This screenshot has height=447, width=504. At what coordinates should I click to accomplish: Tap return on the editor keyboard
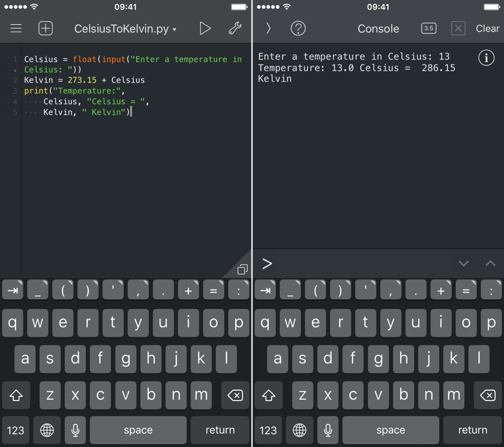click(220, 430)
